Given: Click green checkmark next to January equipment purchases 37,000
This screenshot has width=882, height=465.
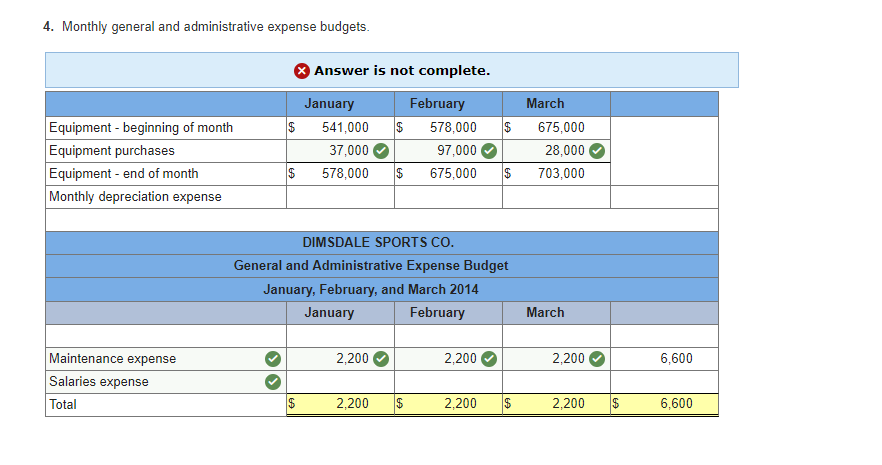Looking at the screenshot, I should (381, 151).
